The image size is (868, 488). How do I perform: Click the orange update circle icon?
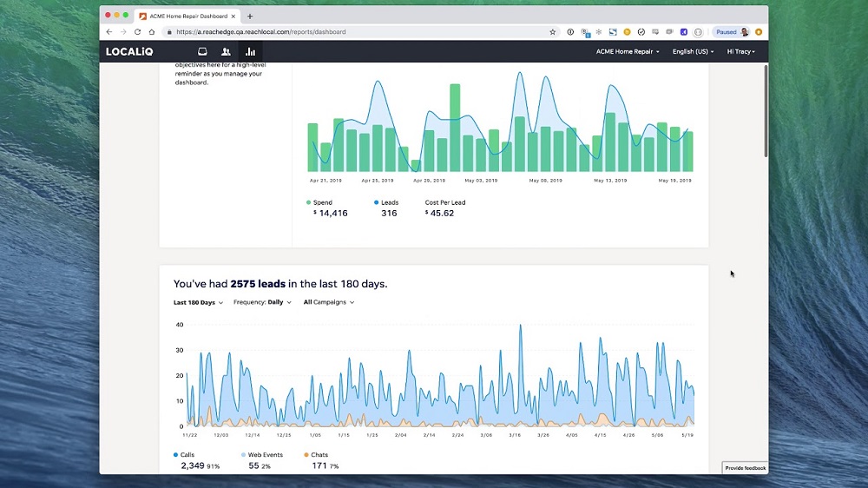759,32
